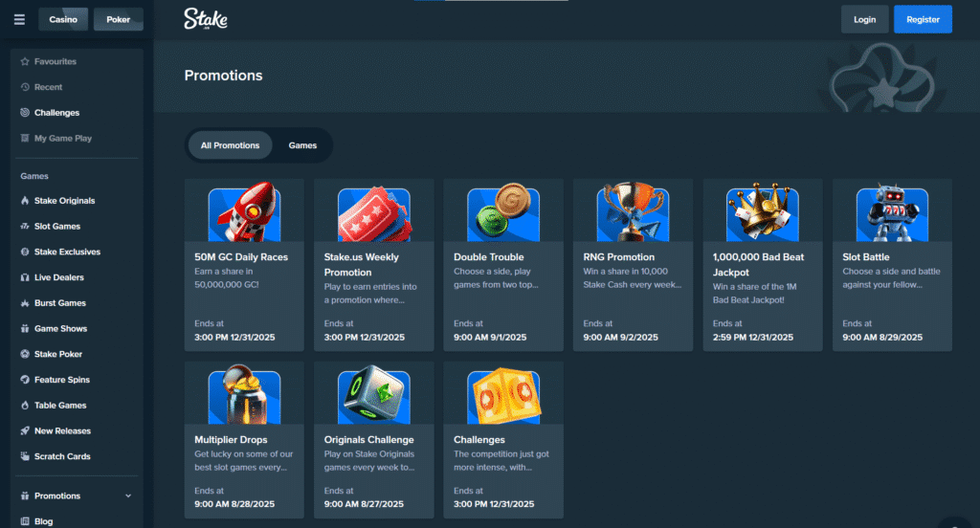Open the 50M GC Daily Races rocket thumbnail
The image size is (980, 528).
(x=244, y=211)
